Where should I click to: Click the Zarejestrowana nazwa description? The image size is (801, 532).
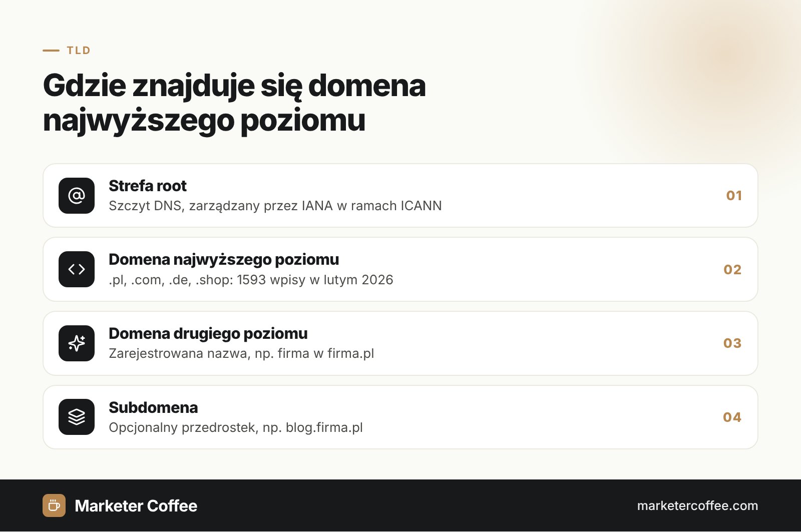tap(241, 353)
